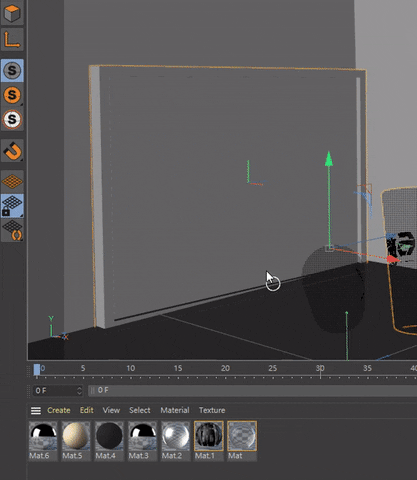417x480 pixels.
Task: Toggle the Locked Workplane grid icon
Action: [x=12, y=206]
